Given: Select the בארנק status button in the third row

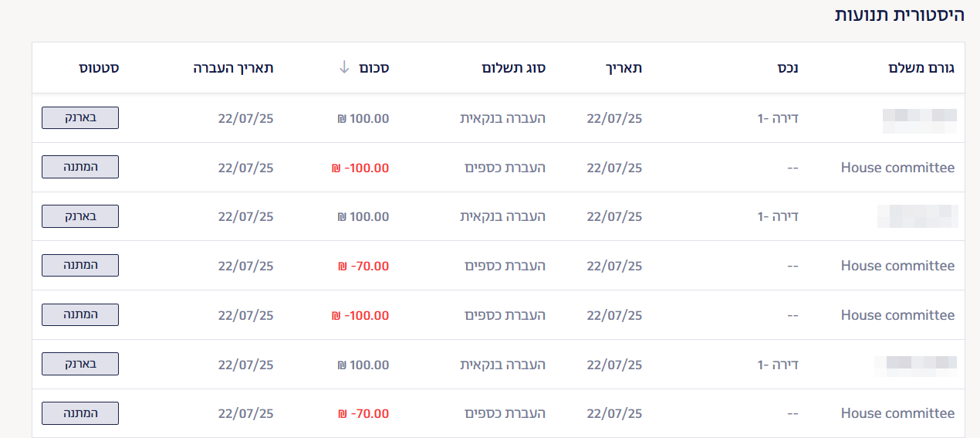Looking at the screenshot, I should (80, 216).
